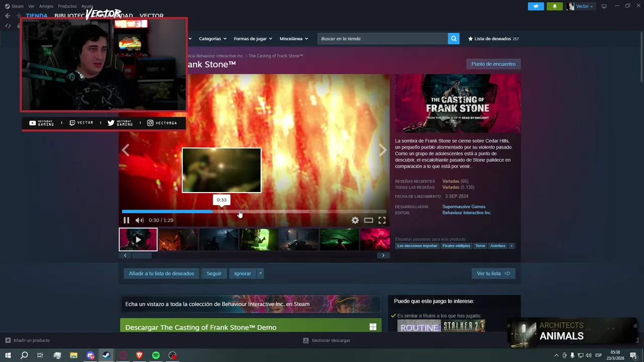
Task: Click the store search magnifier button
Action: [454, 39]
